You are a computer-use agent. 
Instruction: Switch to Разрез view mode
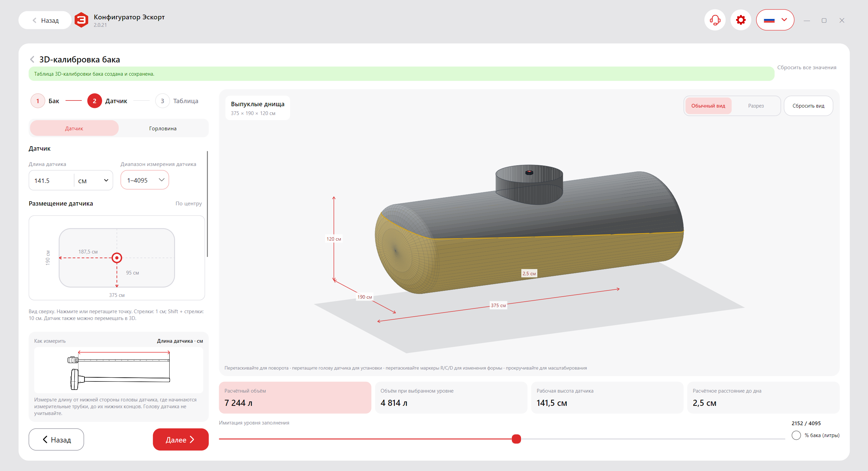tap(756, 106)
